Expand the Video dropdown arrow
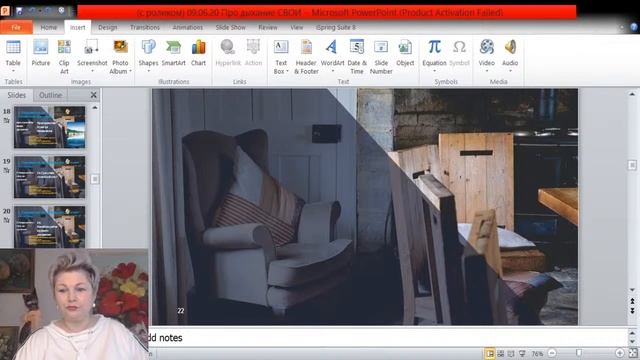Viewport: 640px width, 360px height. pyautogui.click(x=487, y=71)
